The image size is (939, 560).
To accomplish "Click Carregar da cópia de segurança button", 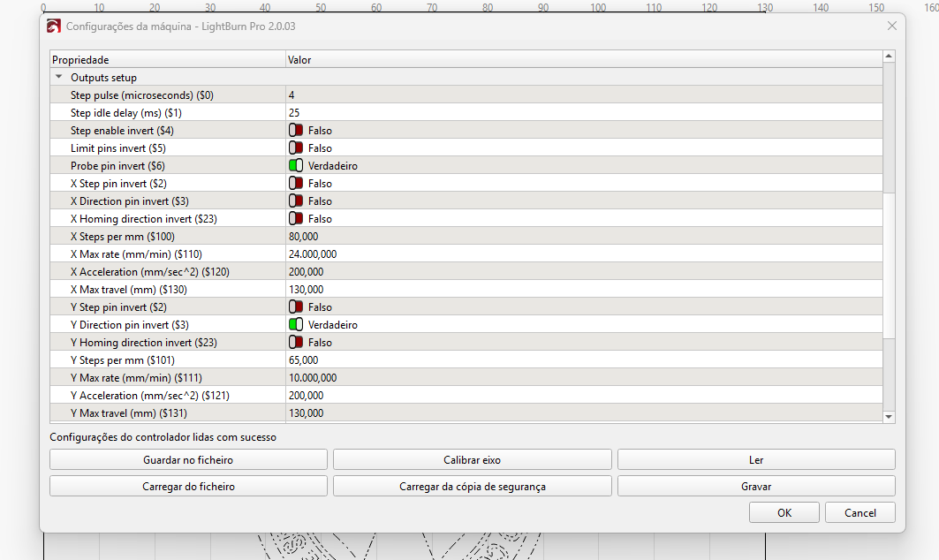I will [x=472, y=487].
